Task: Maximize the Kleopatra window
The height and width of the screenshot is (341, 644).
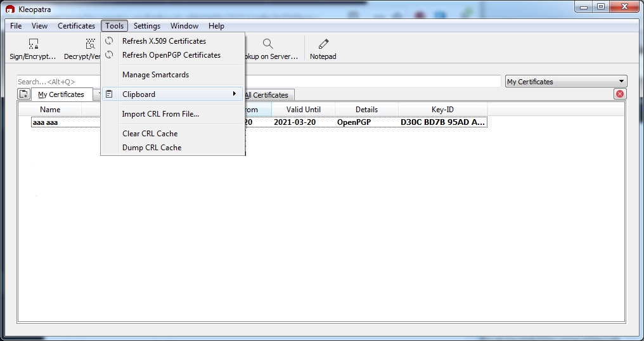Action: point(601,7)
